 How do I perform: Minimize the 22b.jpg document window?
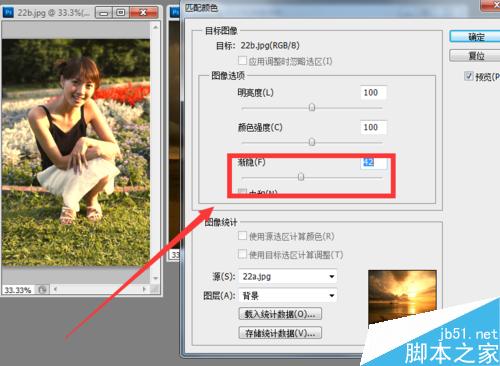click(x=104, y=13)
